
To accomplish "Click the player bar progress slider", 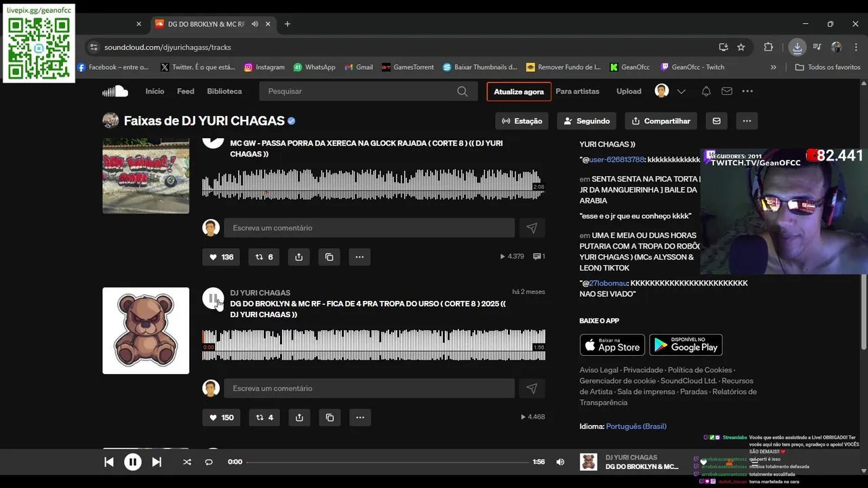I will (x=387, y=462).
